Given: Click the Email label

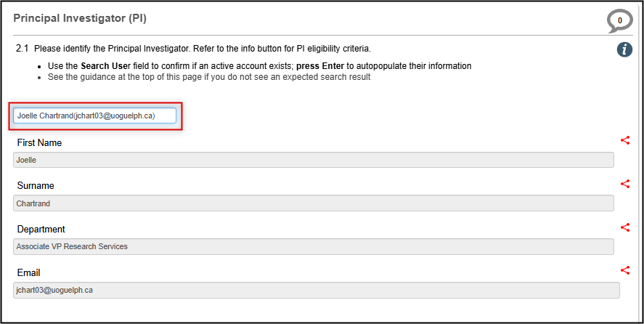Looking at the screenshot, I should 28,272.
